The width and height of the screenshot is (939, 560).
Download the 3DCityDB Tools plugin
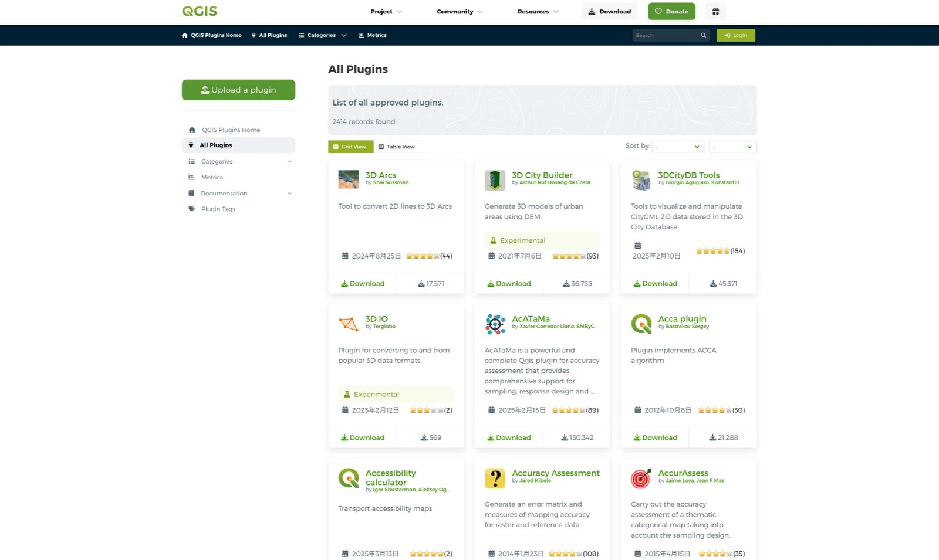[655, 283]
